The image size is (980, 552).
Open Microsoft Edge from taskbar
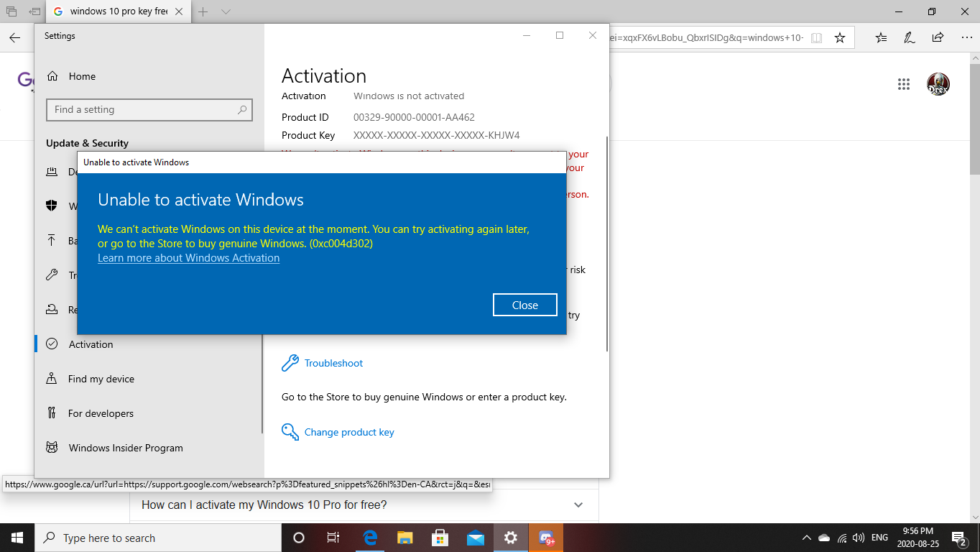tap(370, 538)
